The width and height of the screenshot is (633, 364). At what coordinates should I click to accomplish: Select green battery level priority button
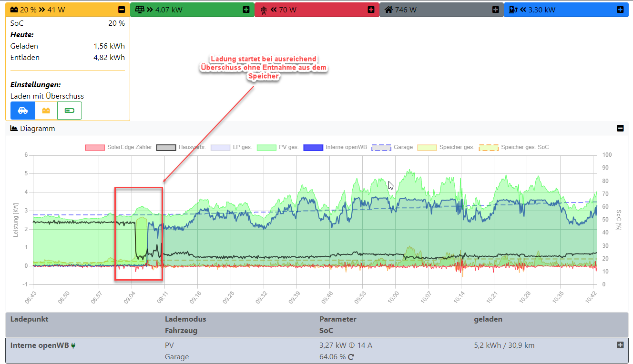[x=70, y=111]
